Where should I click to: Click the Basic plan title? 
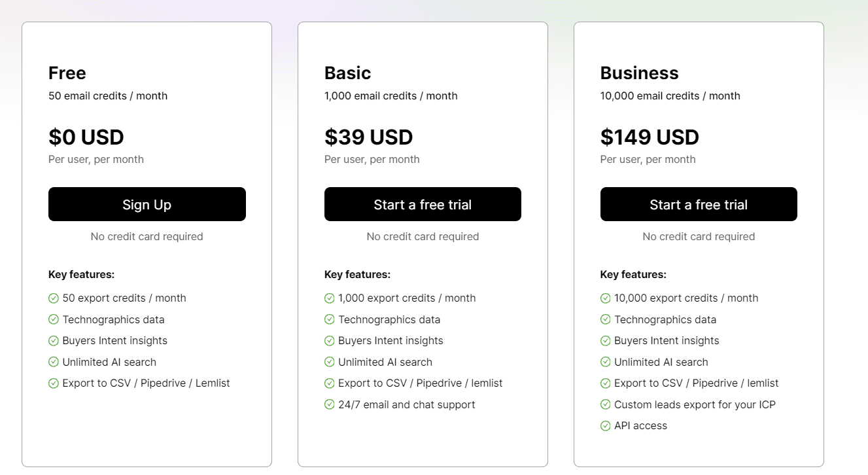347,73
